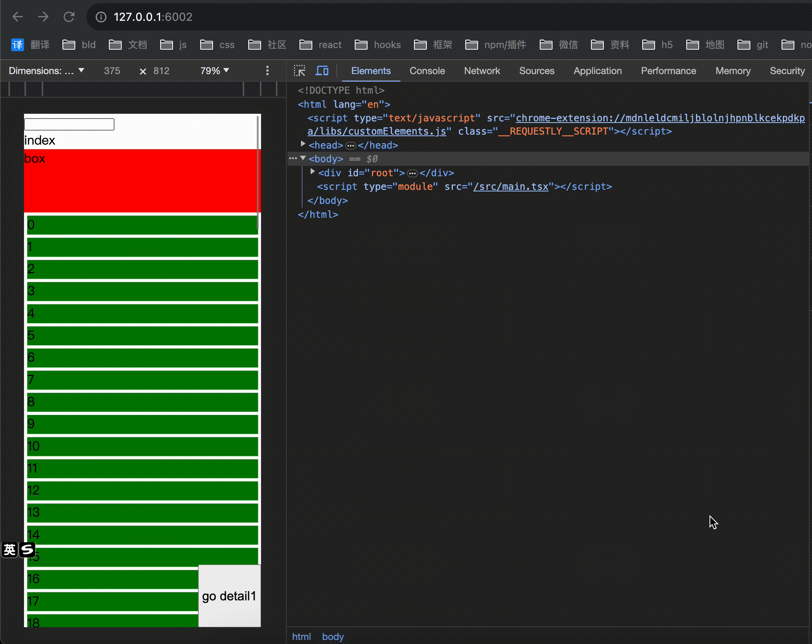Viewport: 812px width, 644px height.
Task: Click the empty text input above index
Action: [x=69, y=124]
